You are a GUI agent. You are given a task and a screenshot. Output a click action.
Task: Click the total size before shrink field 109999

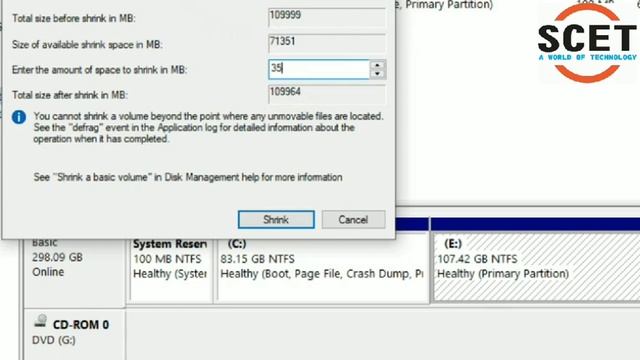(x=327, y=18)
